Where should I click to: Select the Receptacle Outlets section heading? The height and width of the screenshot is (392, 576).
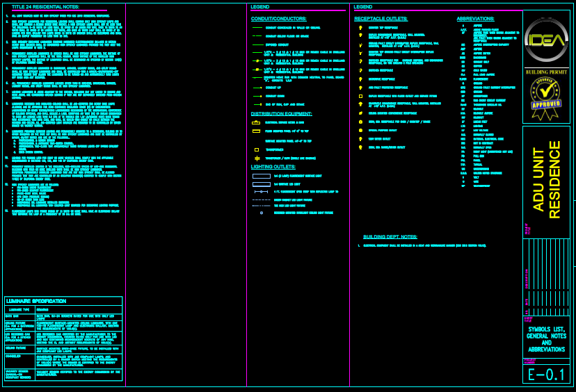point(381,19)
